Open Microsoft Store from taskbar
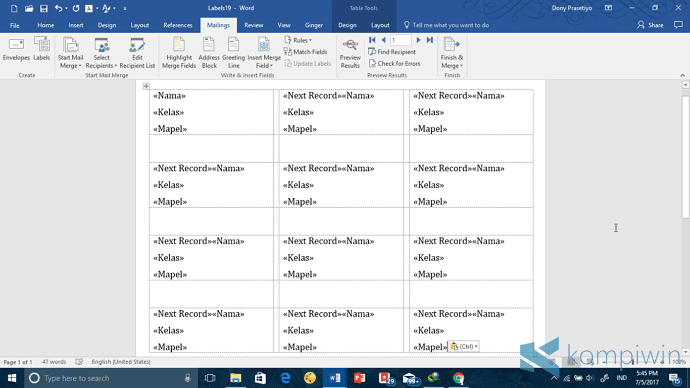Viewport: 690px width, 388px height. click(260, 378)
